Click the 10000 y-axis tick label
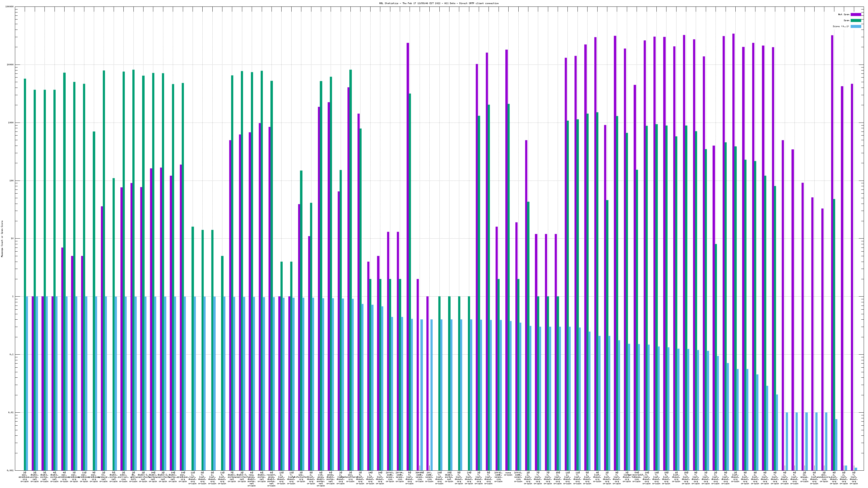This screenshot has height=488, width=868. point(11,65)
